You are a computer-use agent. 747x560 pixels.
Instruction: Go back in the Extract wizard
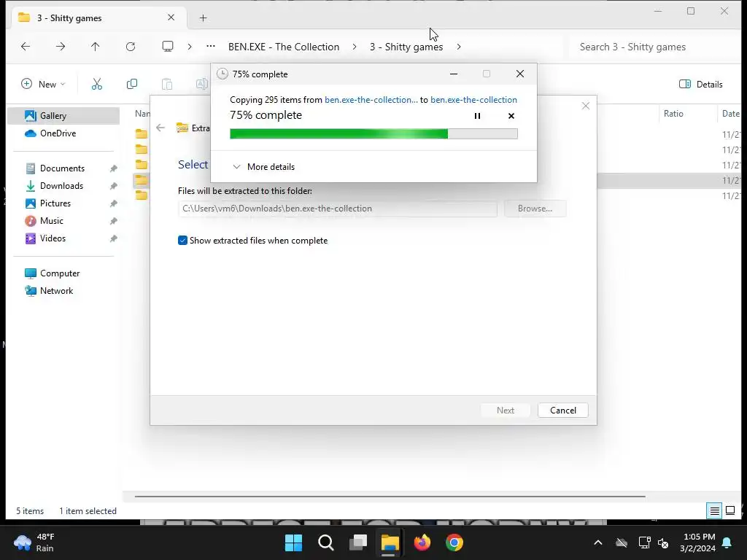[160, 128]
